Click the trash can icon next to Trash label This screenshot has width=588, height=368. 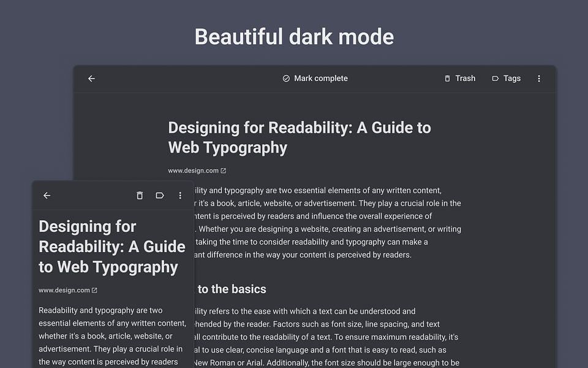point(447,79)
